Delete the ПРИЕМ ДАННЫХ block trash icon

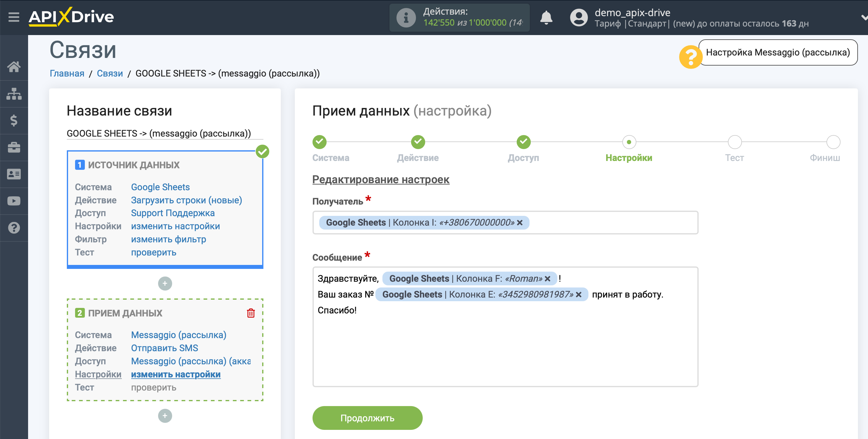coord(251,313)
